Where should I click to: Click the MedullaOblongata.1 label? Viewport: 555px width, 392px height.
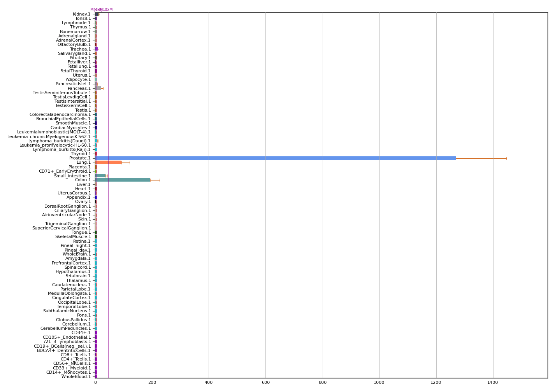(x=69, y=294)
